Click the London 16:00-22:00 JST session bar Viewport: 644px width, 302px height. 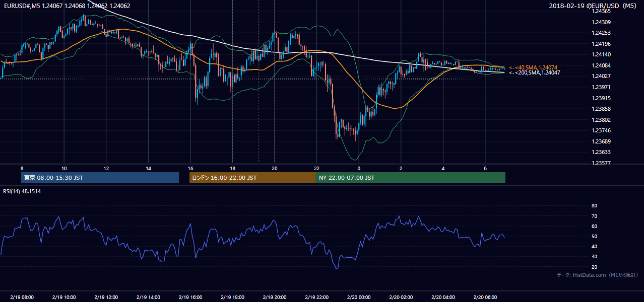(252, 178)
